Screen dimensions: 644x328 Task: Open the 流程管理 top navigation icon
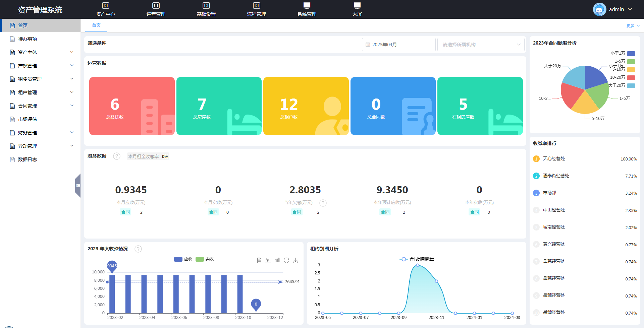257,6
